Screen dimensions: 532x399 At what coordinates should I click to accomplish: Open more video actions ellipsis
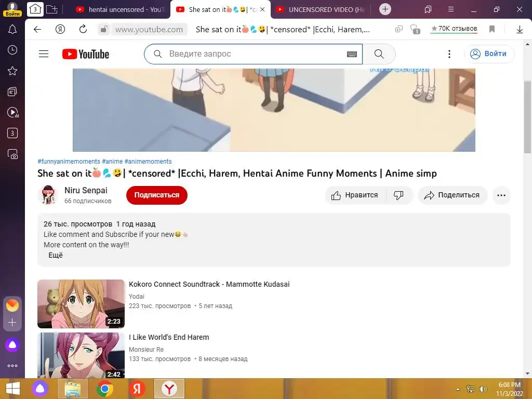tap(501, 195)
